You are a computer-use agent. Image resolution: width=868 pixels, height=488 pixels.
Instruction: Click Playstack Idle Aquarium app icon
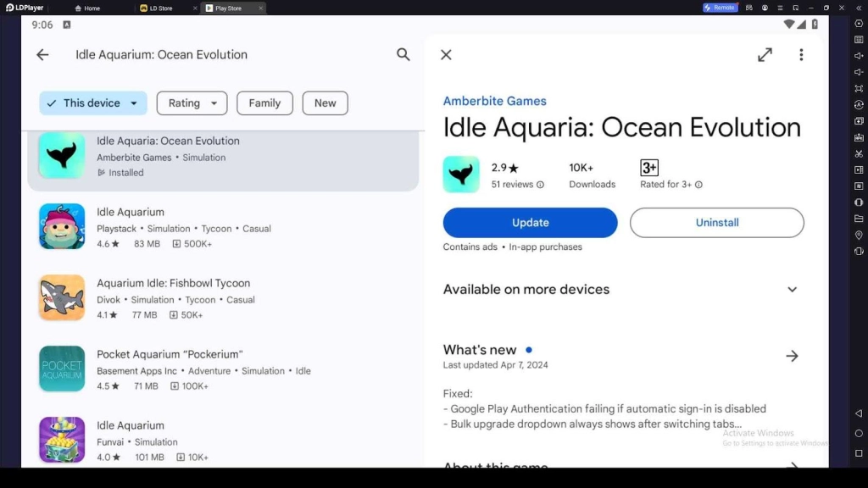62,226
